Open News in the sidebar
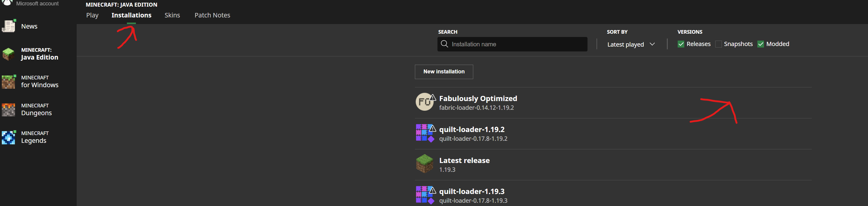 click(29, 26)
